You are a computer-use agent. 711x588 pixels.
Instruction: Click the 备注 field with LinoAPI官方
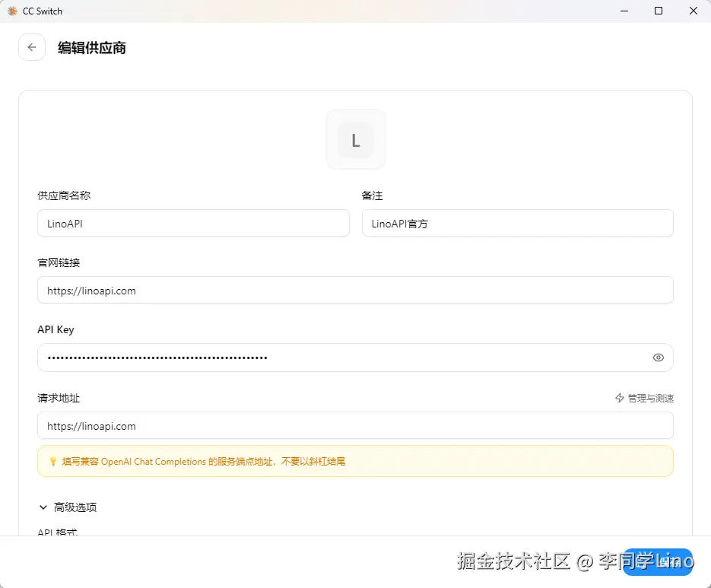pos(517,223)
